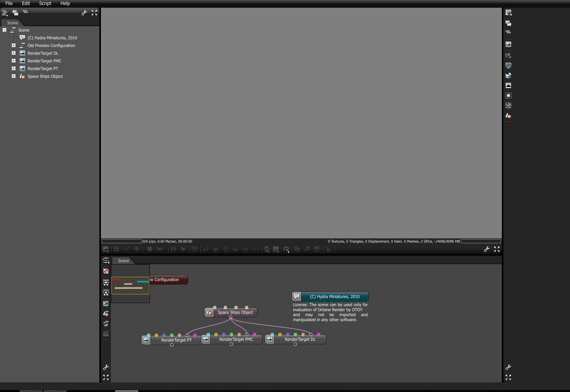Restart the render with the rewind icon
The width and height of the screenshot is (570, 392).
160,250
